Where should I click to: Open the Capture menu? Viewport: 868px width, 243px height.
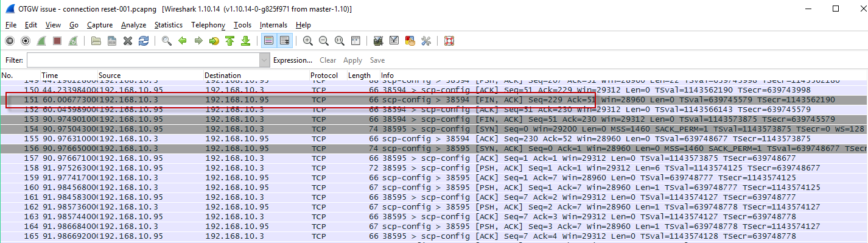[100, 25]
